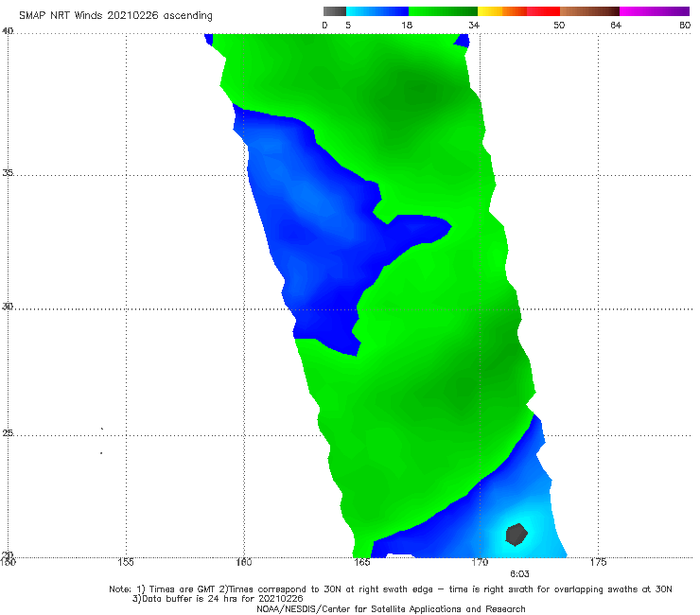The height and width of the screenshot is (615, 700).
Task: Select the magenta 64–80 segment of the color bar
Action: click(x=655, y=11)
